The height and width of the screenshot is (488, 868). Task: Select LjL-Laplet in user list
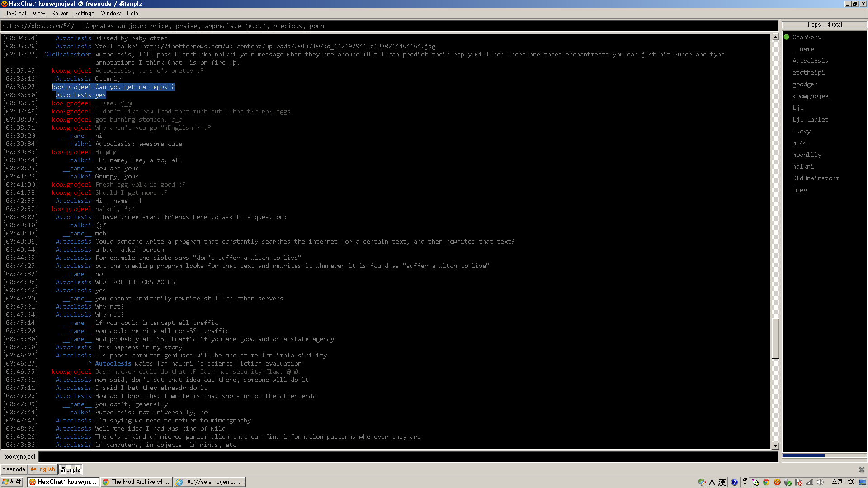(x=810, y=119)
